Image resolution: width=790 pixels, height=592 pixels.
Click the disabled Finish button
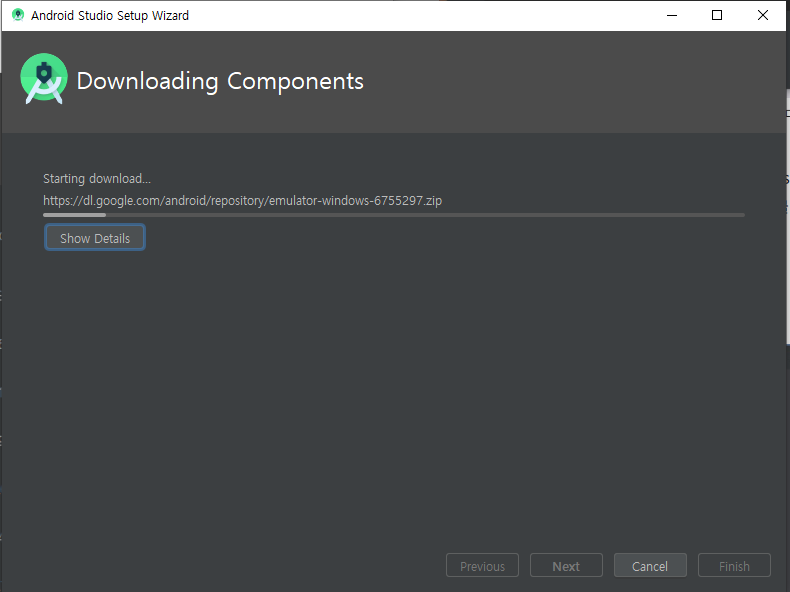tap(734, 565)
